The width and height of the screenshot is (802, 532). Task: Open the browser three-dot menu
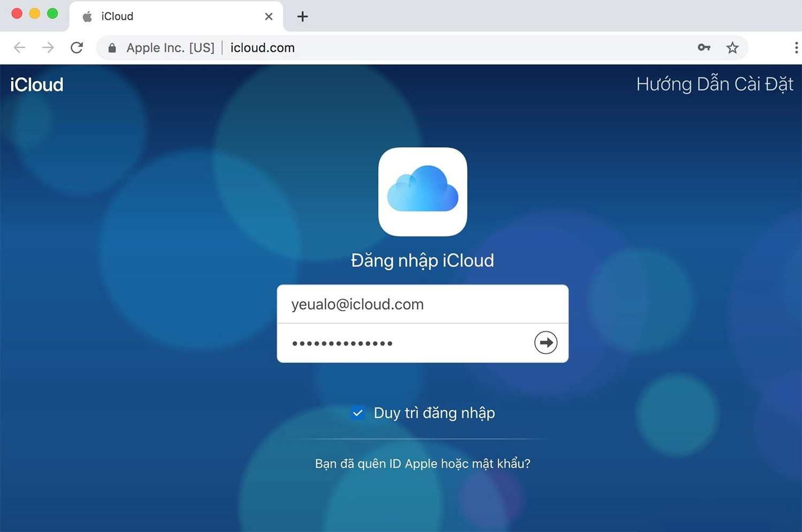796,48
